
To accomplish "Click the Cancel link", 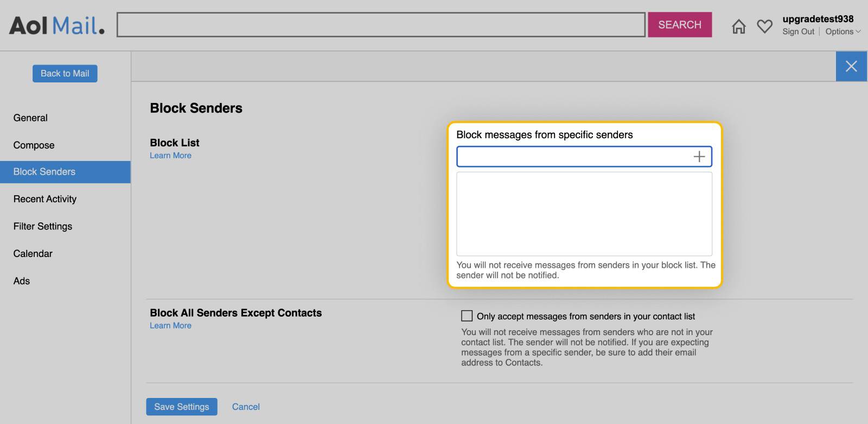I will point(246,407).
